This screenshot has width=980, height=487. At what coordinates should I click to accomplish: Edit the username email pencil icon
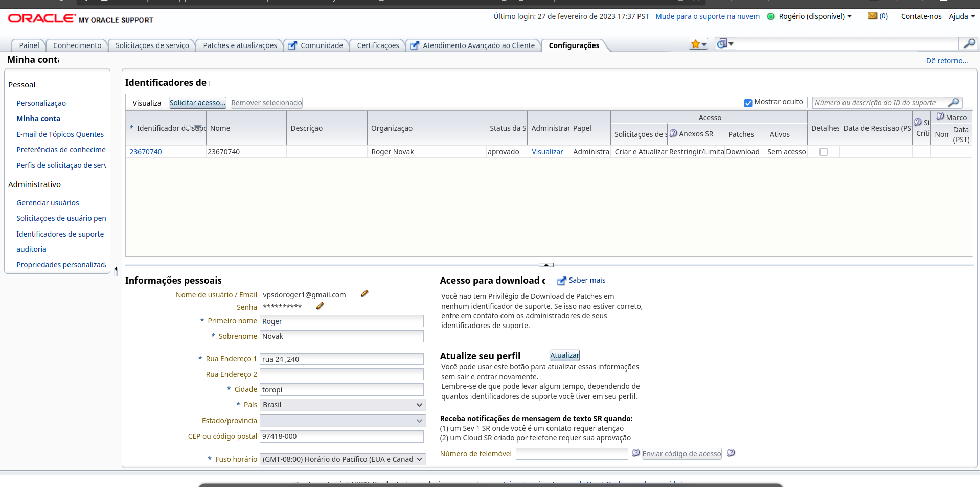(364, 293)
